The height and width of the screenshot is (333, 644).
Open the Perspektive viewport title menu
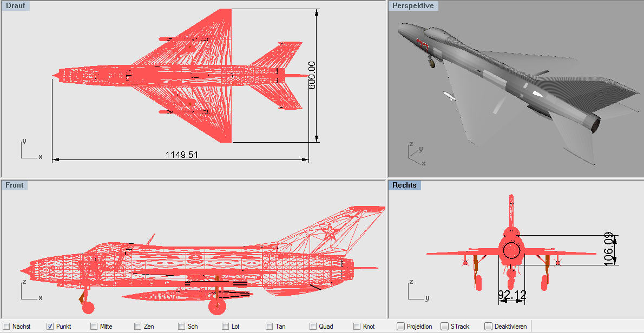413,6
